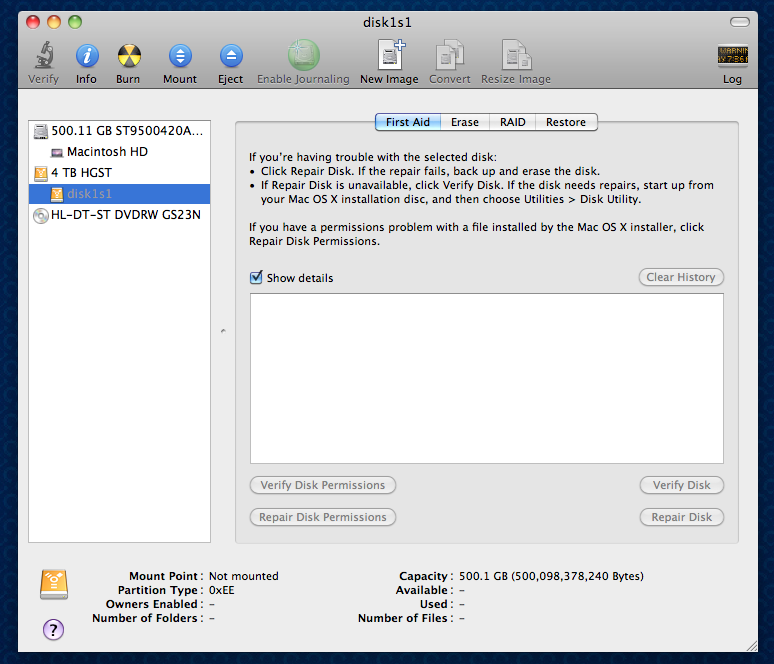Click Repair Disk Permissions button

pyautogui.click(x=323, y=517)
